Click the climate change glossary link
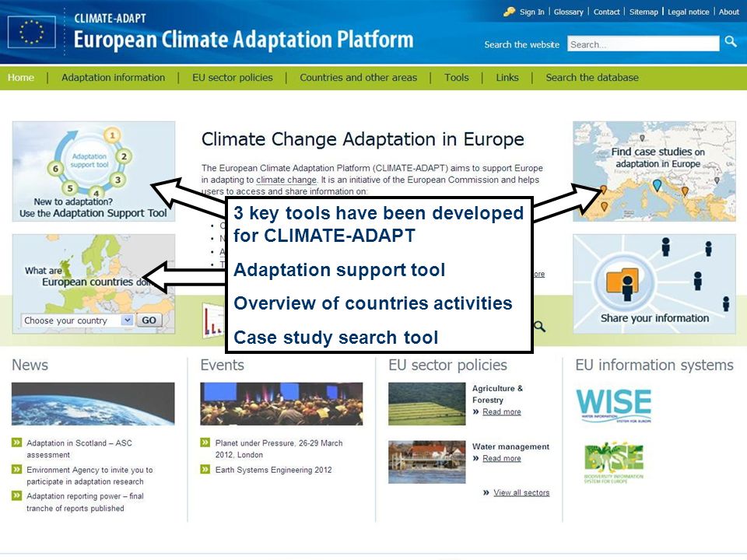The width and height of the screenshot is (747, 560). (286, 180)
